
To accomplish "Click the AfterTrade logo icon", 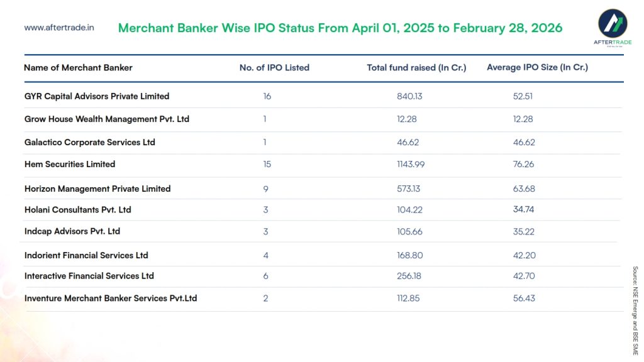I will [x=611, y=23].
